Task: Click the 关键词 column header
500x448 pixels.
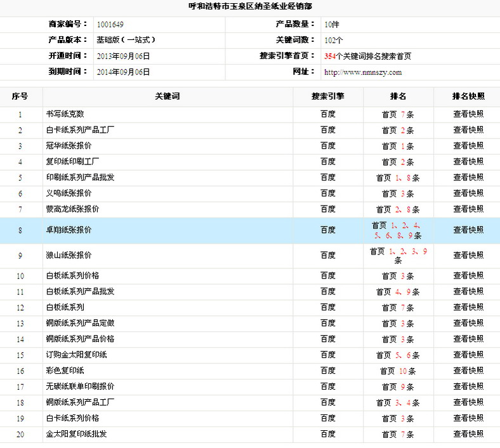Action: tap(168, 96)
